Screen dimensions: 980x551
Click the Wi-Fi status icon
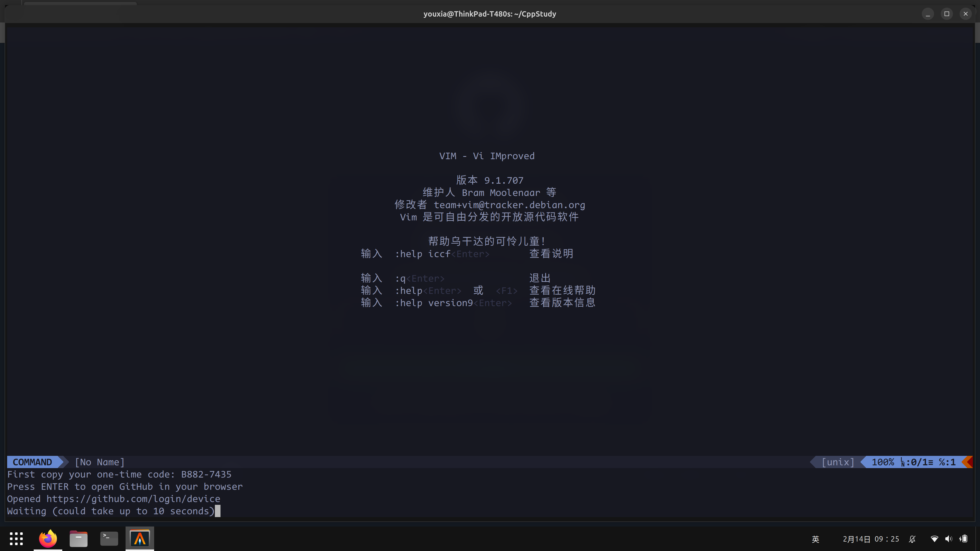coord(935,539)
